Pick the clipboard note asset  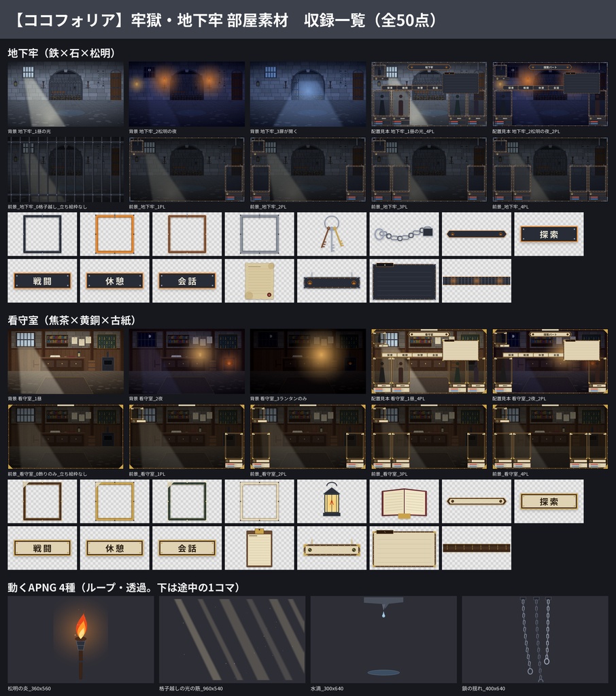point(259,549)
